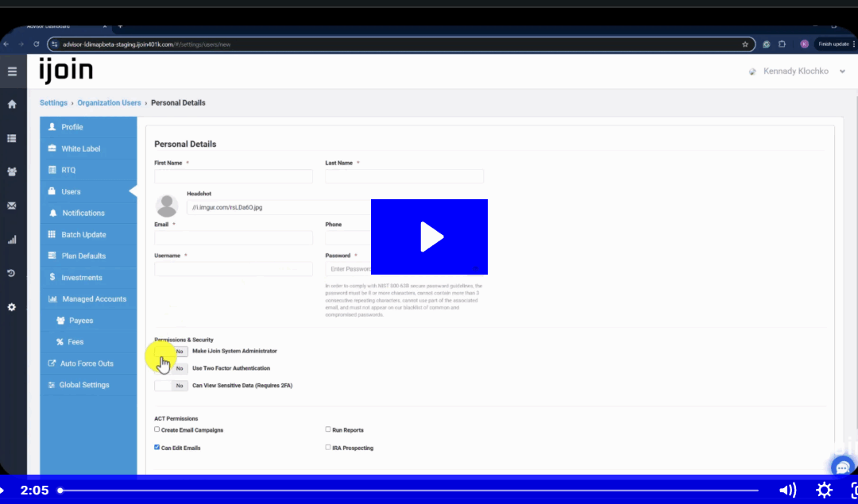Check Create Email Campaigns checkbox
Image resolution: width=858 pixels, height=504 pixels.
point(157,429)
